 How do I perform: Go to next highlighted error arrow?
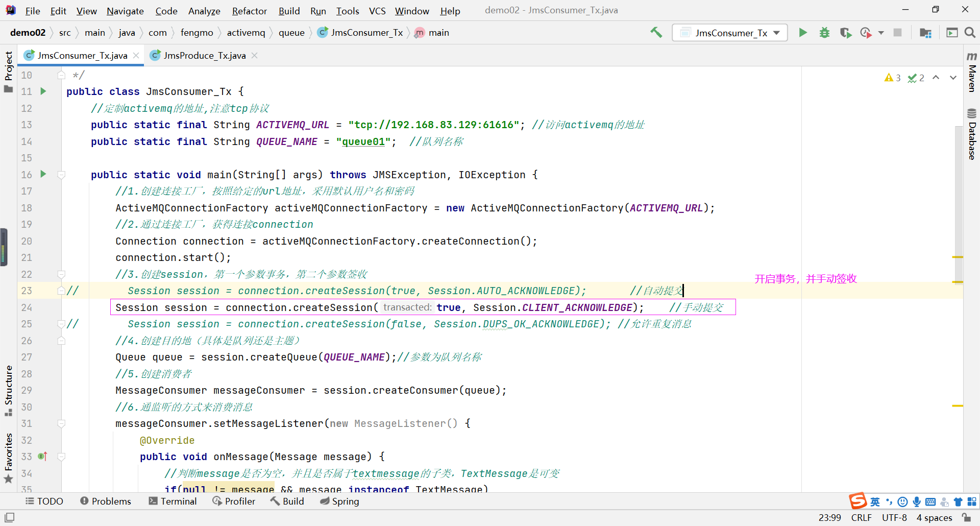(x=953, y=78)
